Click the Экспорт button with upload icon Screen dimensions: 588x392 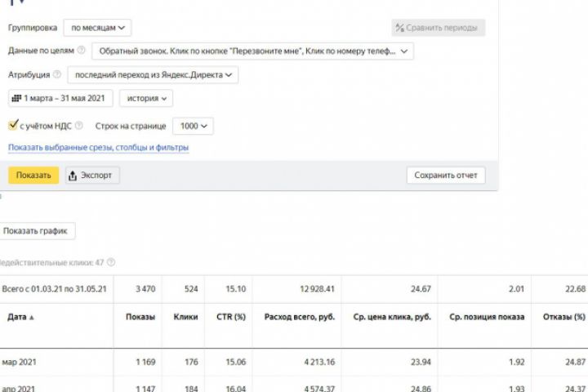point(92,175)
